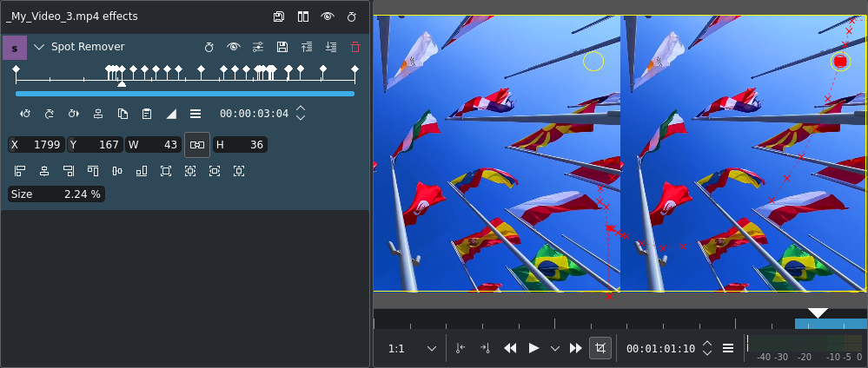Toggle Spot Remover effect visibility eye
This screenshot has height=368, width=868.
[234, 47]
